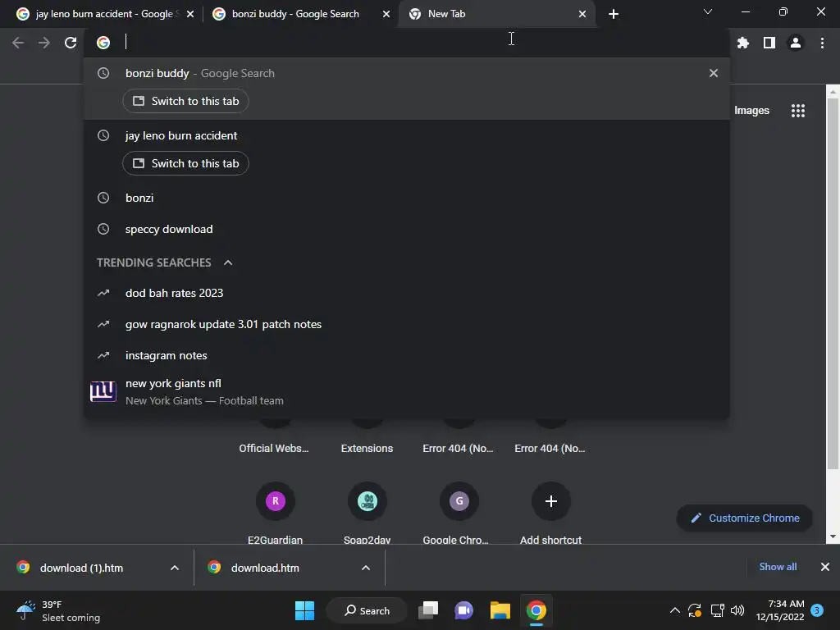Viewport: 840px width, 630px height.
Task: Click Show all downloads
Action: point(778,567)
